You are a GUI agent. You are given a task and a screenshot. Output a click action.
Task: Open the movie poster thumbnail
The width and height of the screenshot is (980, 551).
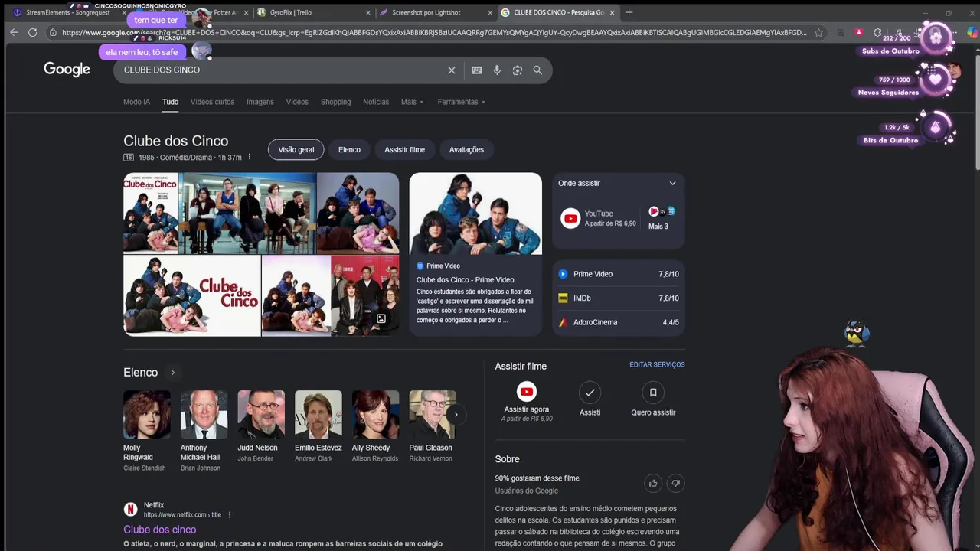150,213
